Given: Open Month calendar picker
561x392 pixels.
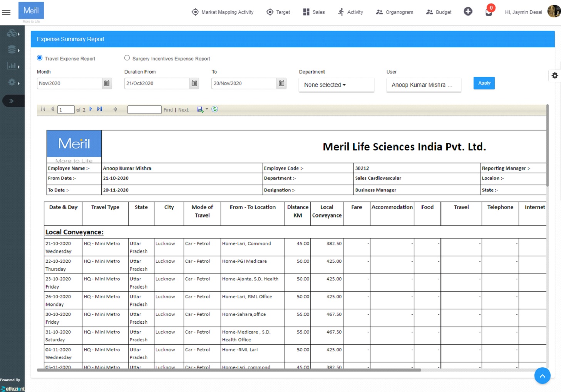Looking at the screenshot, I should point(107,83).
